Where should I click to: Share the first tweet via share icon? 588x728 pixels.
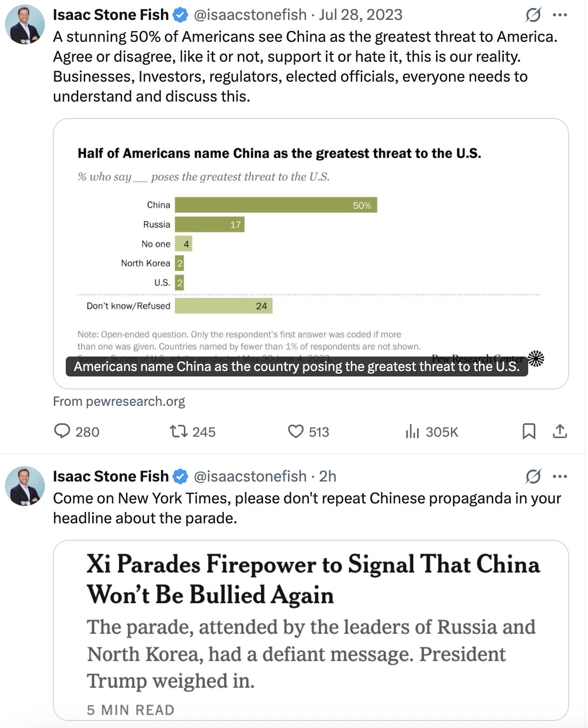pos(560,431)
